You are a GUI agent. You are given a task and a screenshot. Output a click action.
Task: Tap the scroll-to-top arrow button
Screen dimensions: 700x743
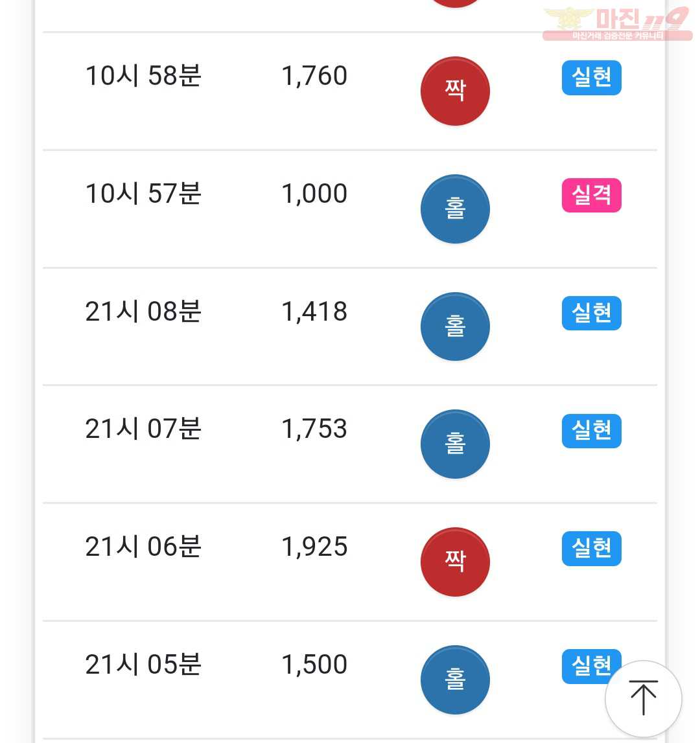[644, 698]
